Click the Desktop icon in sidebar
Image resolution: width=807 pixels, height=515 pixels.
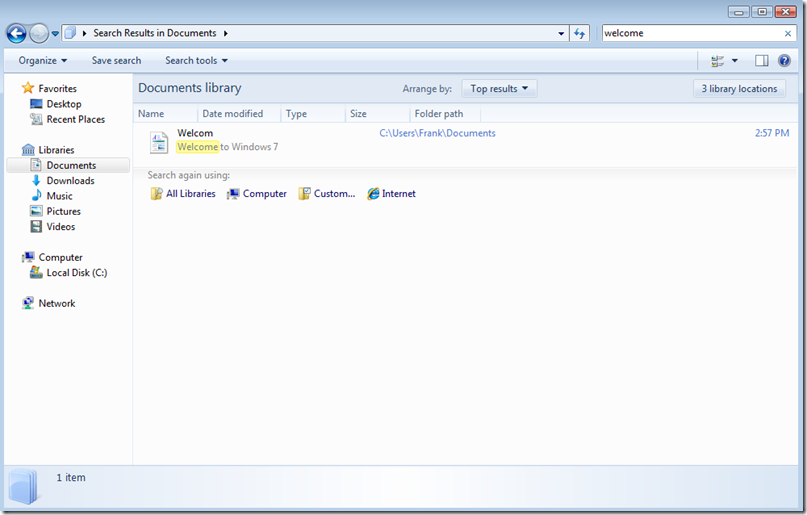coord(36,104)
